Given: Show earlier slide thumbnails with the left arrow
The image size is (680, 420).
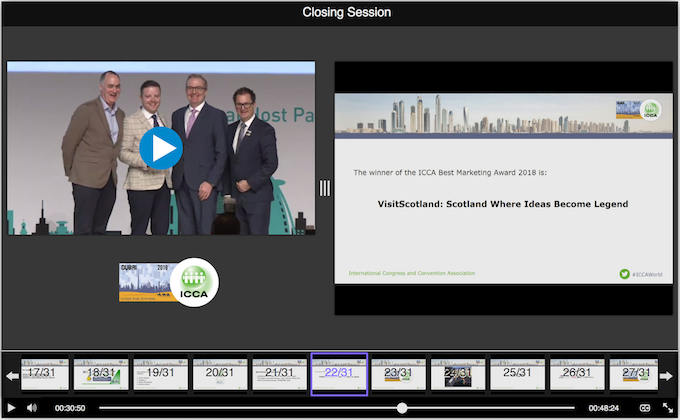Looking at the screenshot, I should coord(12,376).
